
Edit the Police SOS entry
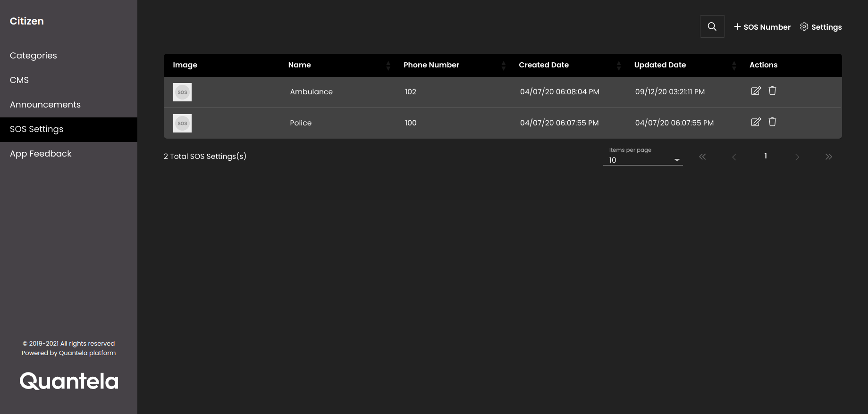pyautogui.click(x=756, y=122)
